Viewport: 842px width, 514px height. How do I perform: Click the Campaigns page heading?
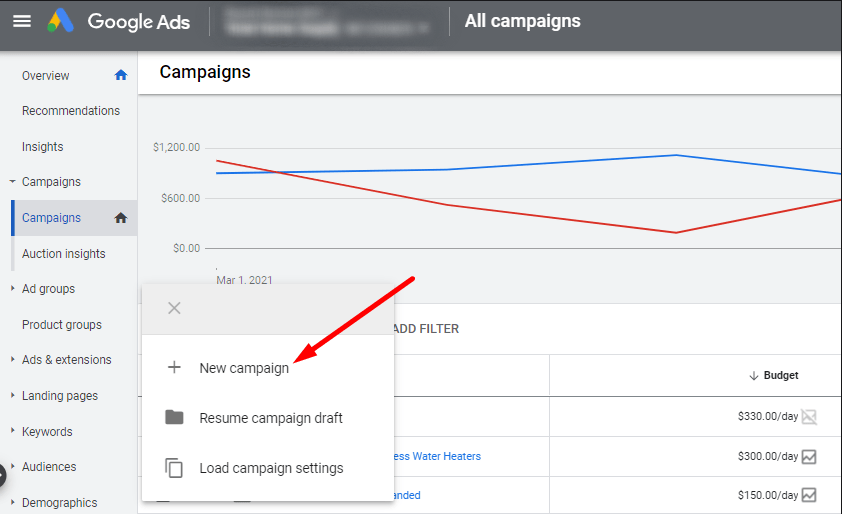205,72
